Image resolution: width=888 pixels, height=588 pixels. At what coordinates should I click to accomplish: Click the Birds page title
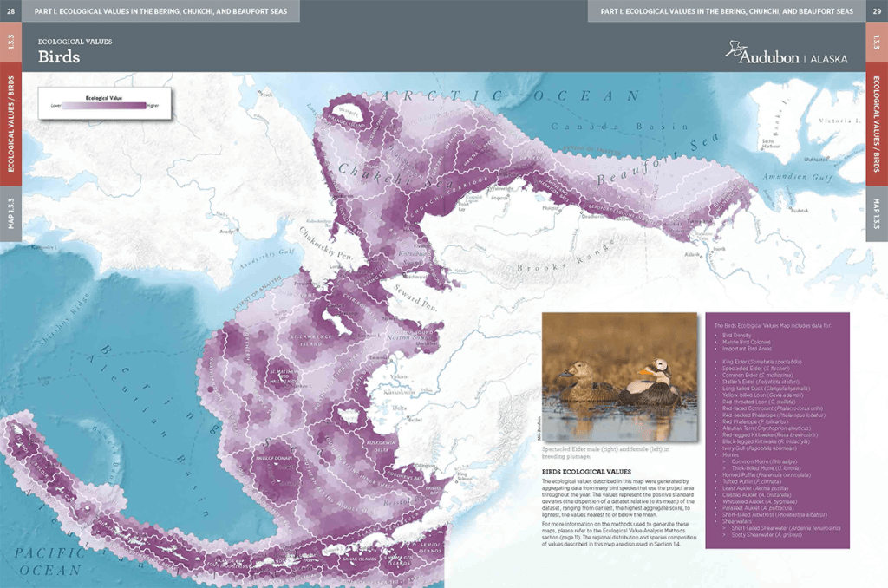(x=59, y=57)
